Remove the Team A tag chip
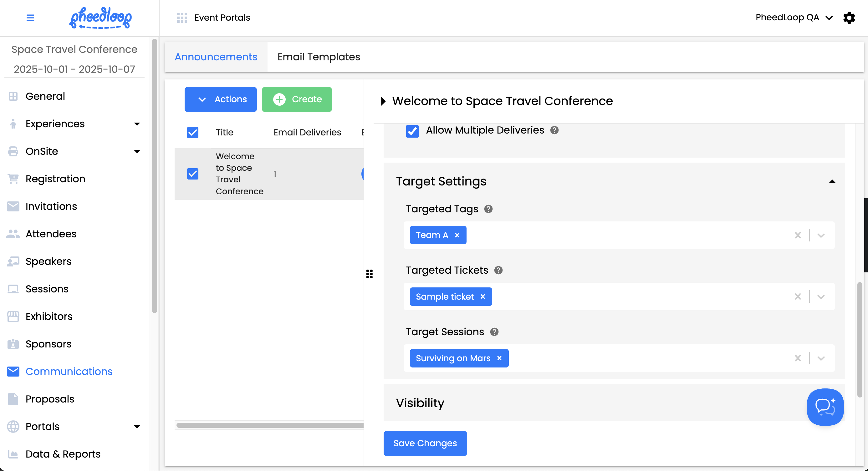Viewport: 868px width, 471px height. [457, 235]
